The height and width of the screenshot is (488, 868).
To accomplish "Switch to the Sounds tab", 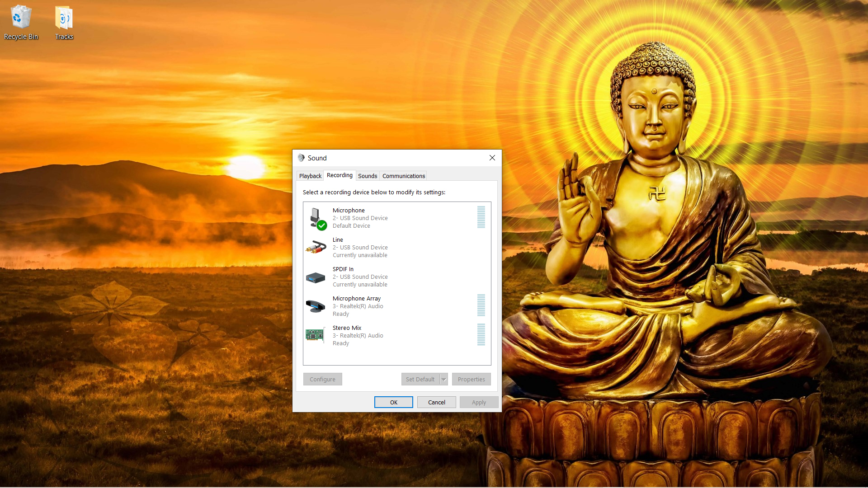I will pos(368,176).
